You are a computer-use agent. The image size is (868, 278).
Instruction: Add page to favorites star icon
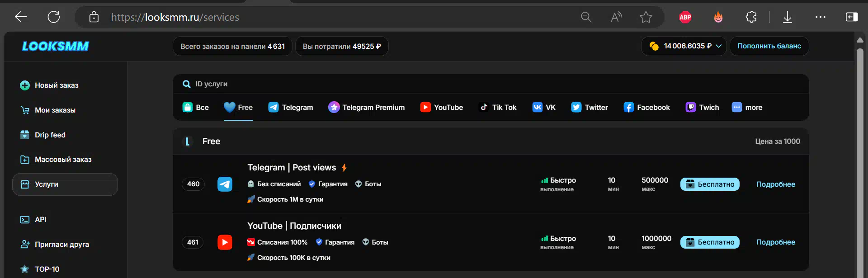click(x=646, y=17)
